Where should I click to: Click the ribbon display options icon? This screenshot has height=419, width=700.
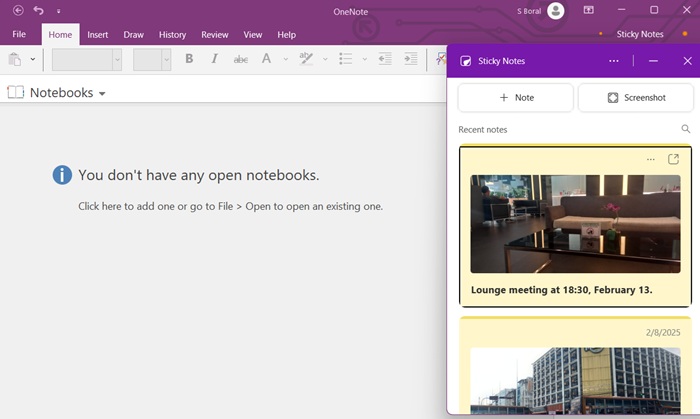pyautogui.click(x=589, y=10)
